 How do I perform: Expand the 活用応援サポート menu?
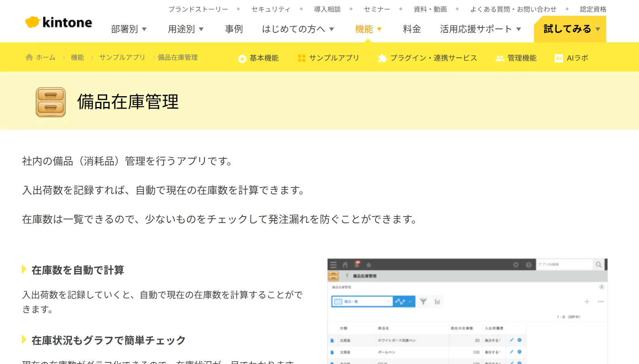[481, 29]
